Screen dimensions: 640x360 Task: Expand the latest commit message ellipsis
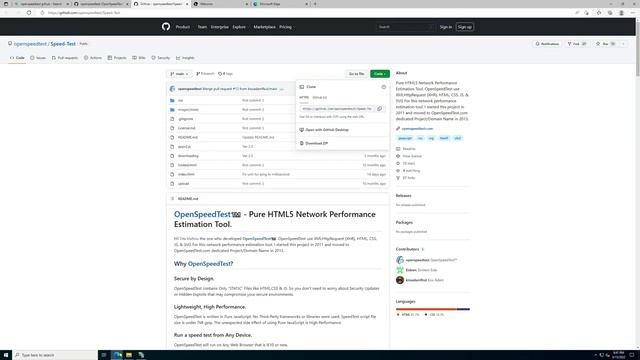click(282, 89)
